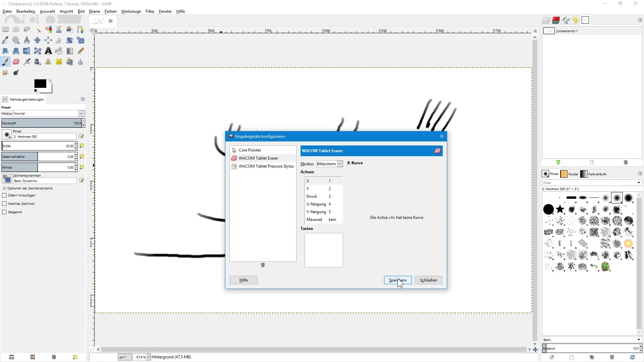The image size is (644, 362).
Task: Click delete device icon below device list
Action: [263, 265]
